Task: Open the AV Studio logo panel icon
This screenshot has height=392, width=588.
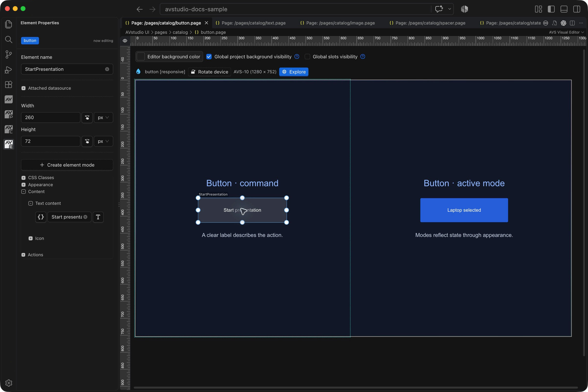Action: tap(9, 99)
